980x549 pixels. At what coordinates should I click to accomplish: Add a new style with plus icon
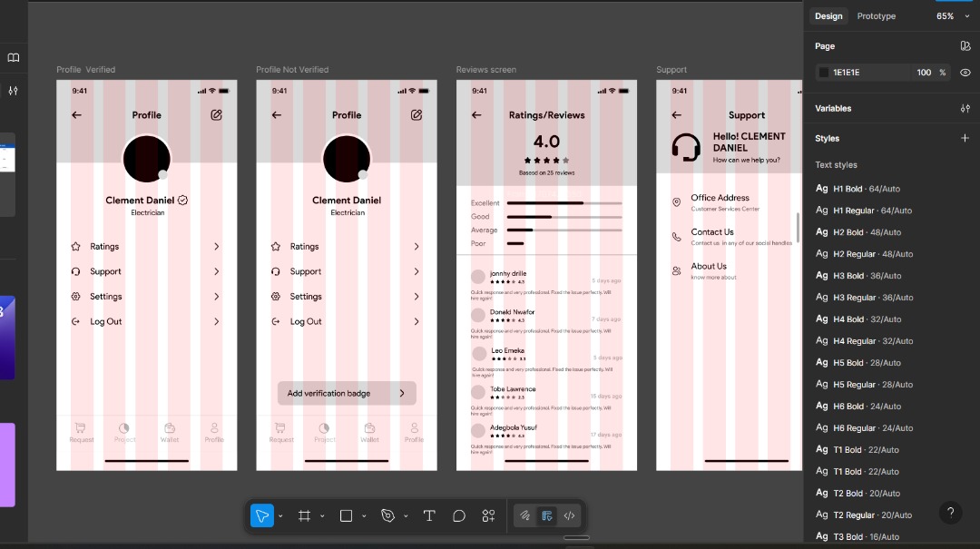click(965, 138)
